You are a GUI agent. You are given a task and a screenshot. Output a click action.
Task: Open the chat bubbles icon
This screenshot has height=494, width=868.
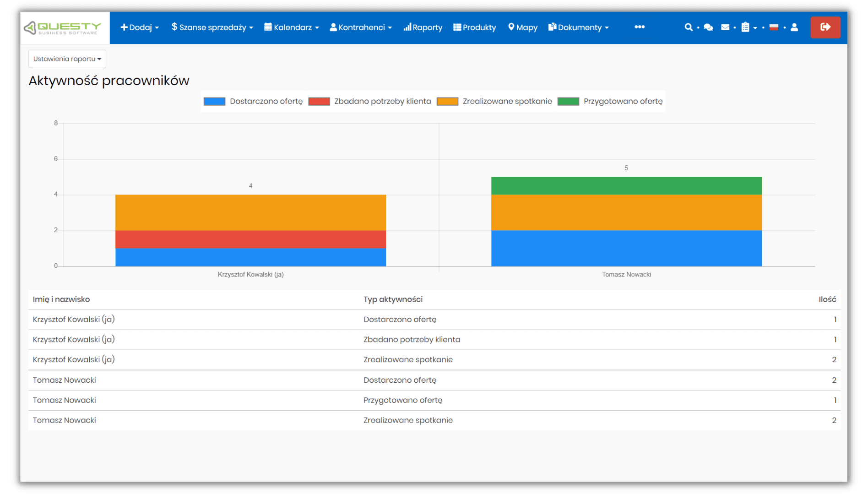coord(708,27)
